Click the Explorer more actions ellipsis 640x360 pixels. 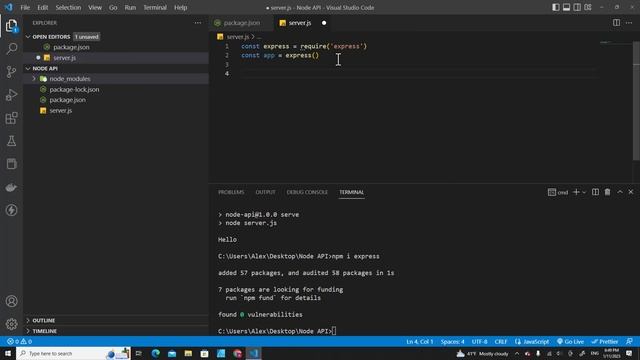[198, 23]
